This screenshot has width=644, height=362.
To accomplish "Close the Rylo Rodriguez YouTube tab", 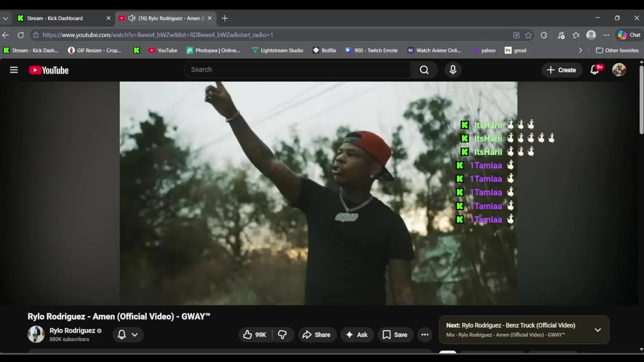I will [x=210, y=18].
